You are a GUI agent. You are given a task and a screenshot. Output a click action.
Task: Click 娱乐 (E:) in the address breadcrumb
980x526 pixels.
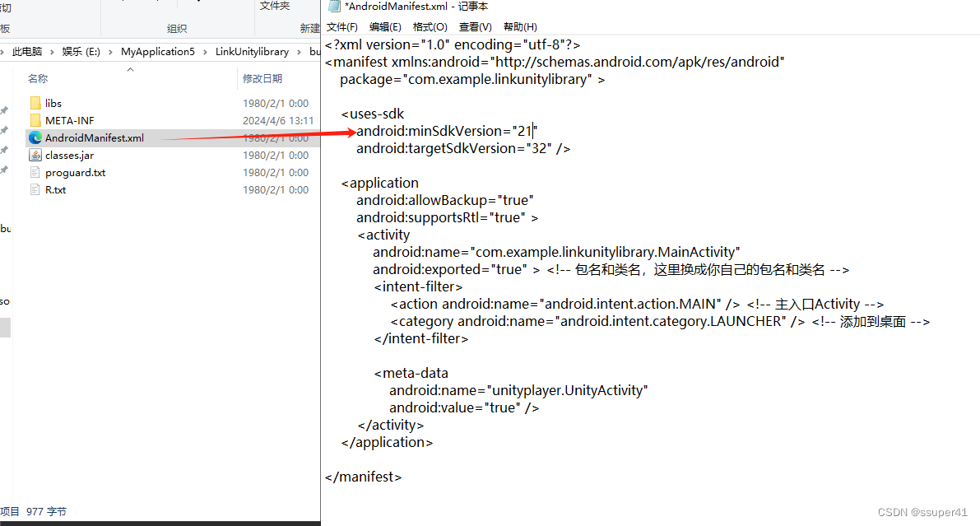(x=81, y=51)
